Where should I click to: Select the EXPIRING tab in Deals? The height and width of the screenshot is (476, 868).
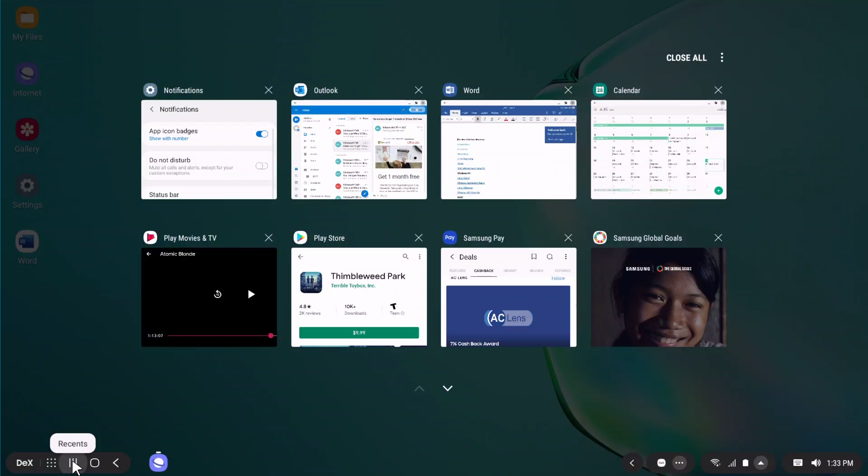562,270
